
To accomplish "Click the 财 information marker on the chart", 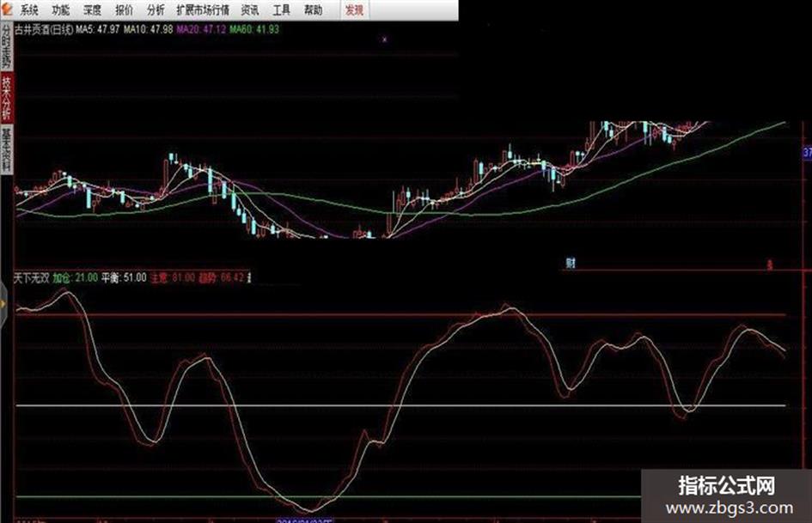I will pos(571,263).
